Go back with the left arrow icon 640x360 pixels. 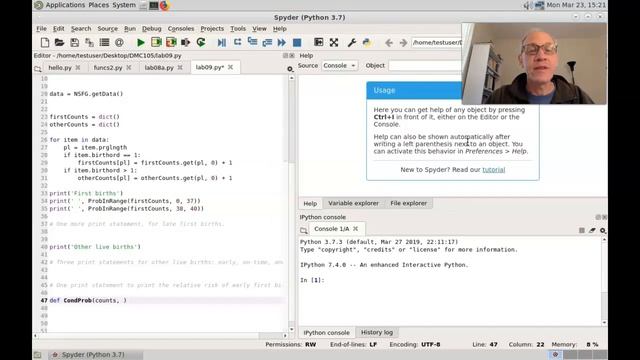[x=389, y=42]
